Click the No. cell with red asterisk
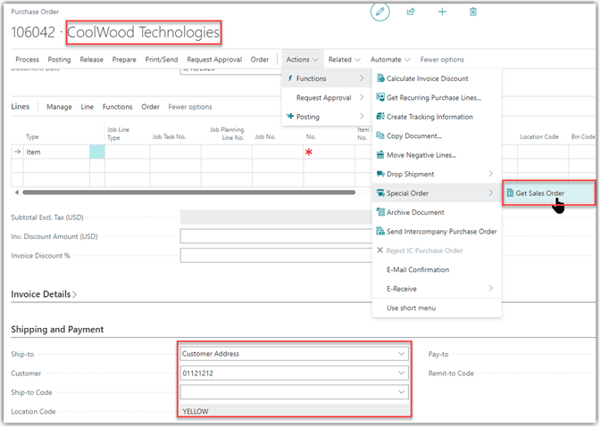This screenshot has width=600, height=427. point(329,152)
